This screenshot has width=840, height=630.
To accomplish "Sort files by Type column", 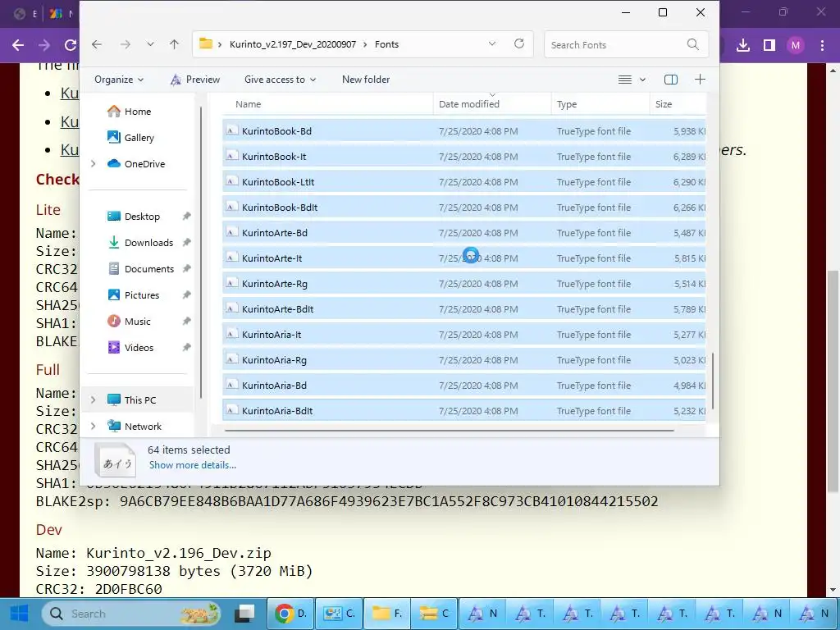I will [600, 104].
